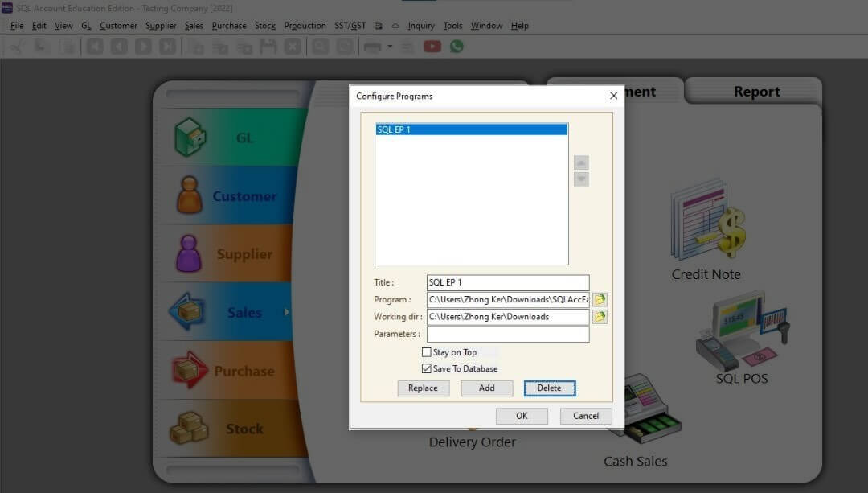Close the Configure Programs dialog
The width and height of the screenshot is (868, 493).
(613, 96)
